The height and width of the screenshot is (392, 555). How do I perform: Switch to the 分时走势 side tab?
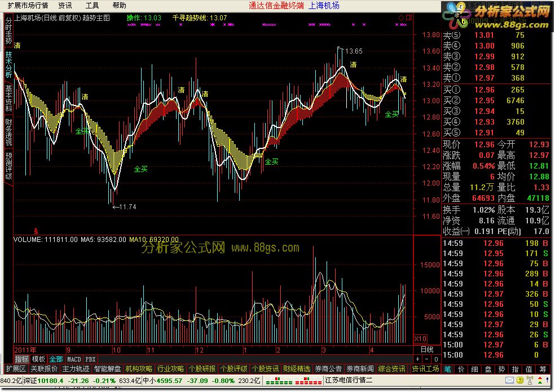(8, 30)
